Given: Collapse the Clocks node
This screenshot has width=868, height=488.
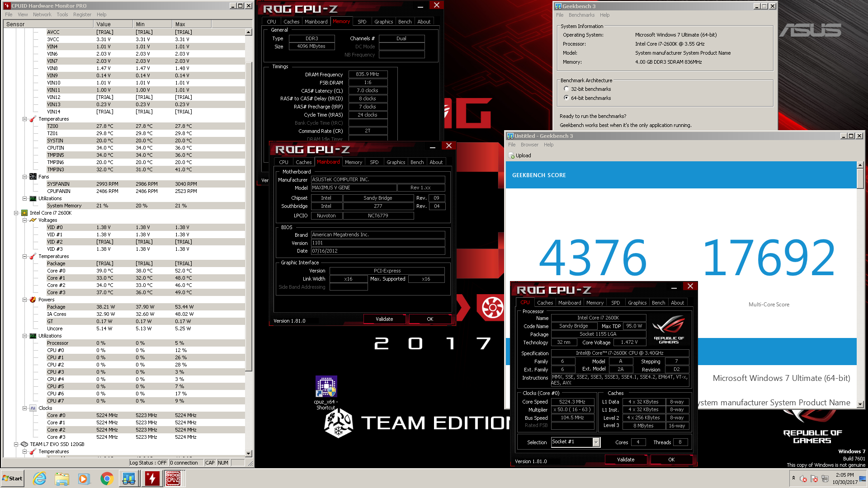Looking at the screenshot, I should point(25,408).
